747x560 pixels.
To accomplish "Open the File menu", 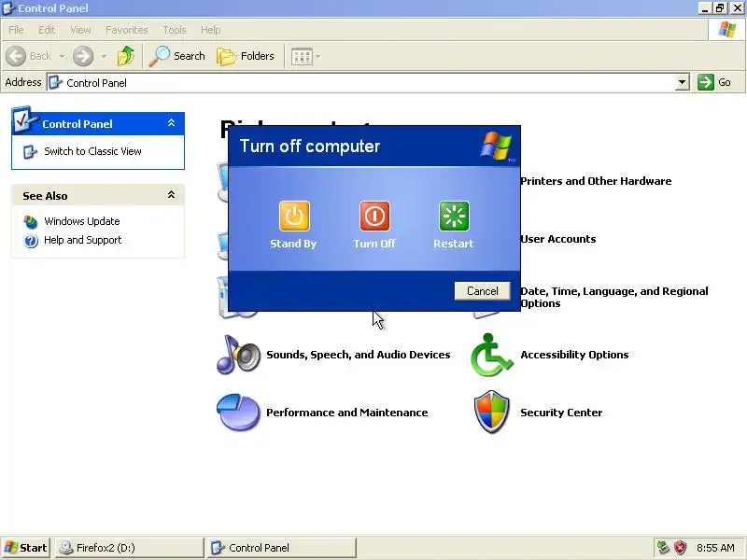I will 16,30.
